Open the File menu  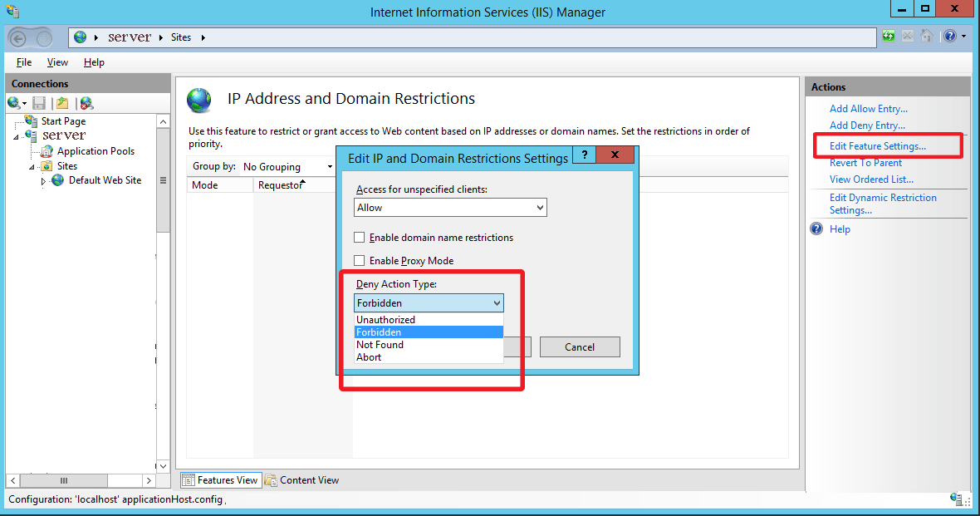pos(24,62)
